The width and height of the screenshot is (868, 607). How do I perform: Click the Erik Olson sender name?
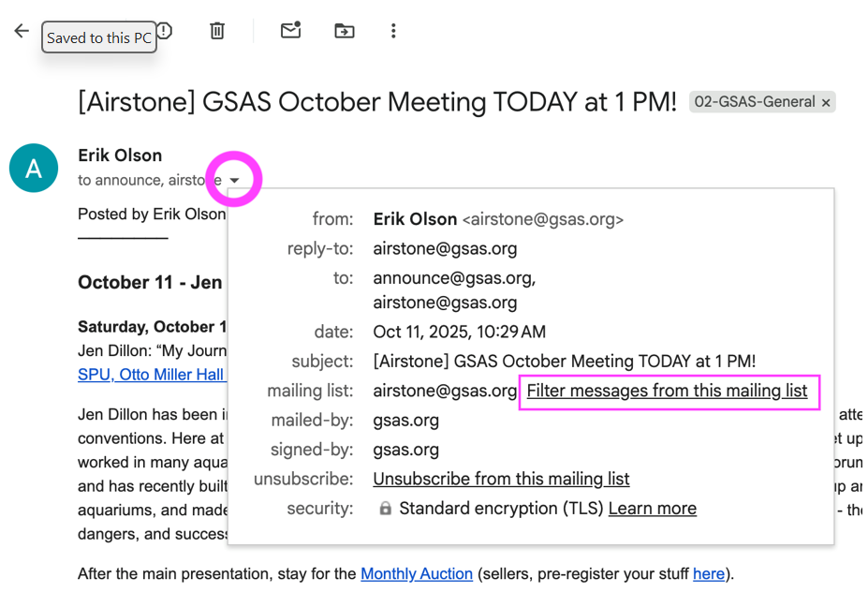[x=120, y=155]
